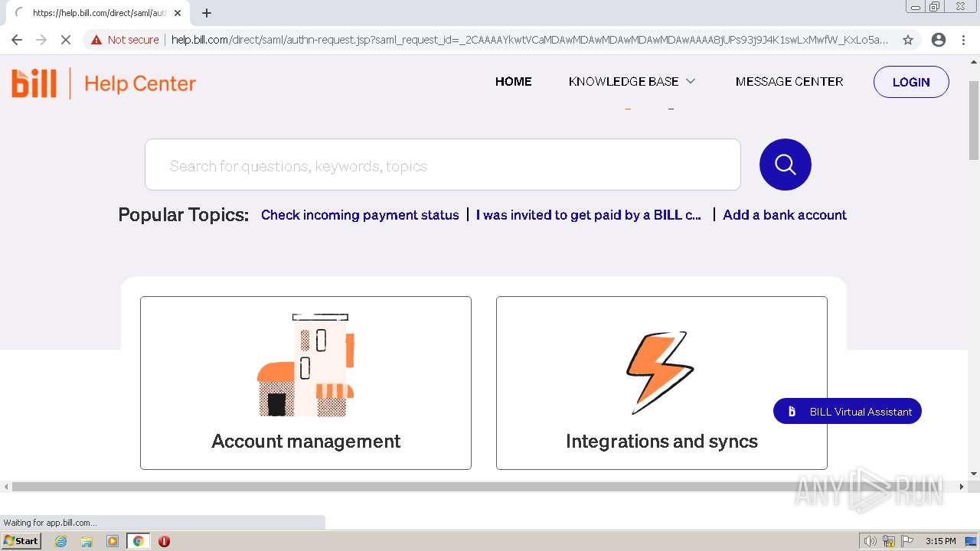Select the Account management card title
Screen dimensions: 980x551
305,441
